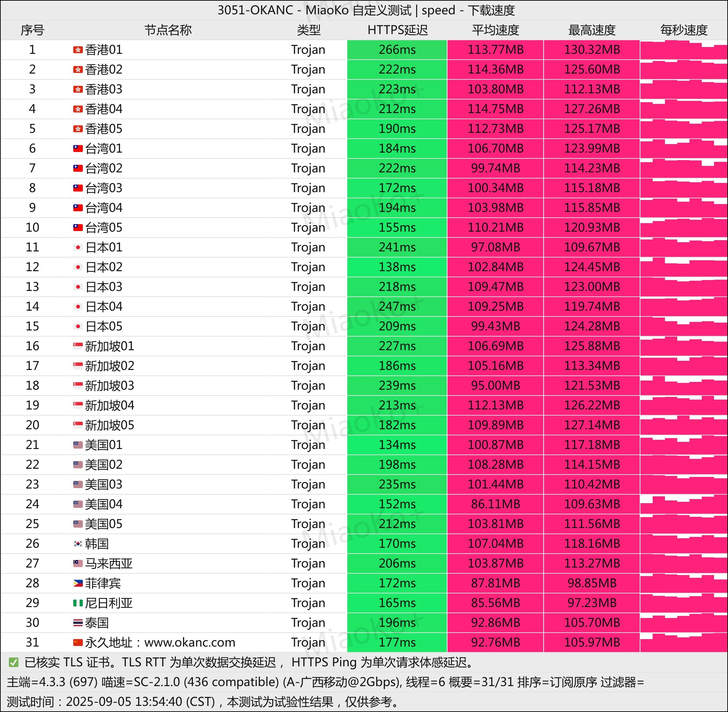This screenshot has height=712, width=728.
Task: Click the node name 新加坡02
Action: [x=110, y=366]
